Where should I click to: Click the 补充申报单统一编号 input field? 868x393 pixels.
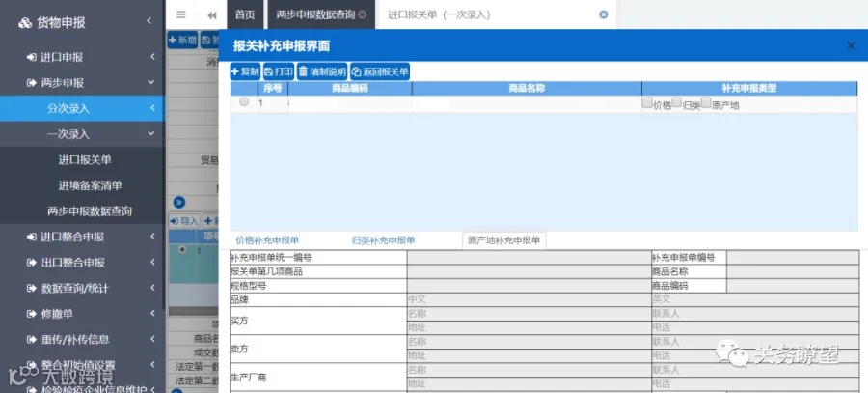529,257
